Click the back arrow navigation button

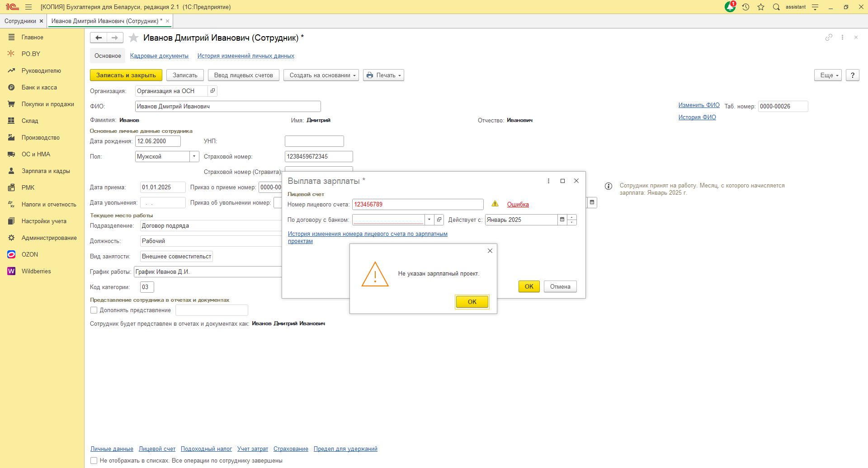[99, 38]
